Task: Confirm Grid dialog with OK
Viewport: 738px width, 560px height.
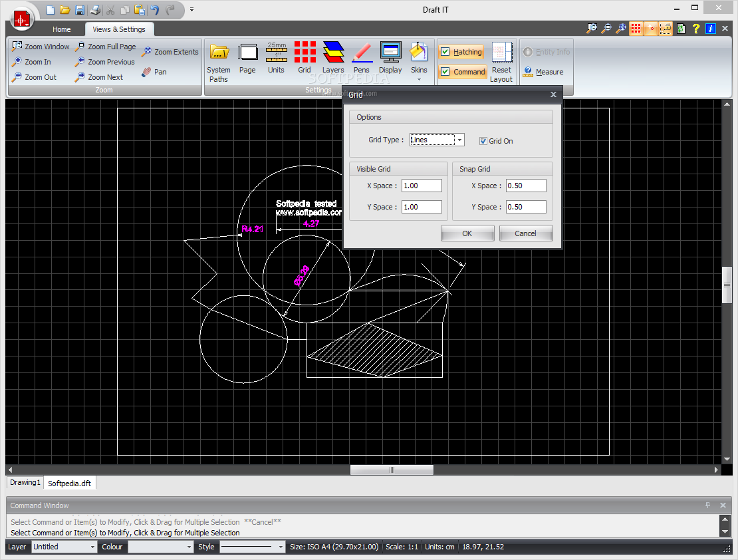Action: click(x=467, y=233)
